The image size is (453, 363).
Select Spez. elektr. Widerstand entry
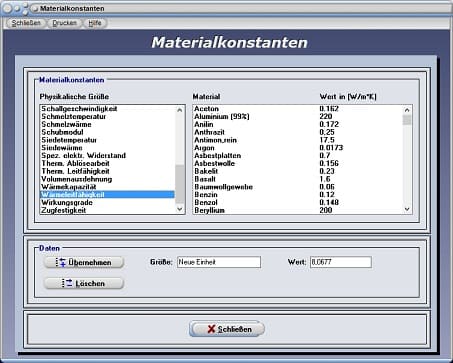(107, 156)
